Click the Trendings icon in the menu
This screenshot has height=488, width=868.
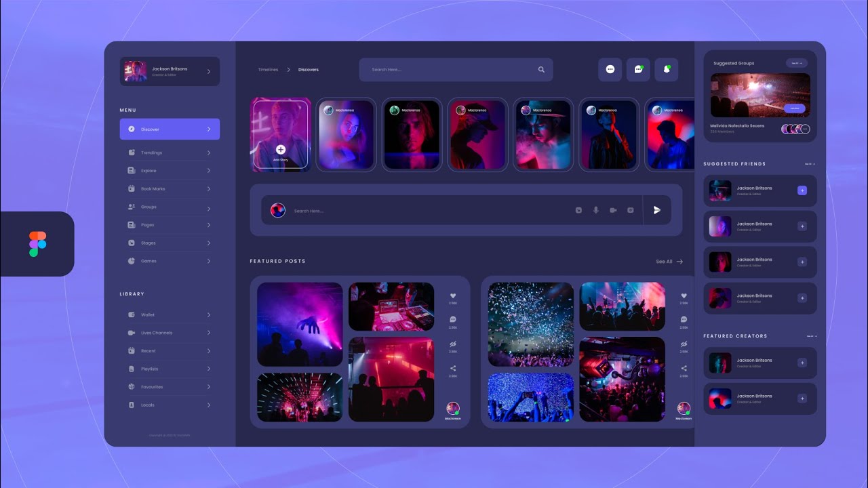coord(132,152)
